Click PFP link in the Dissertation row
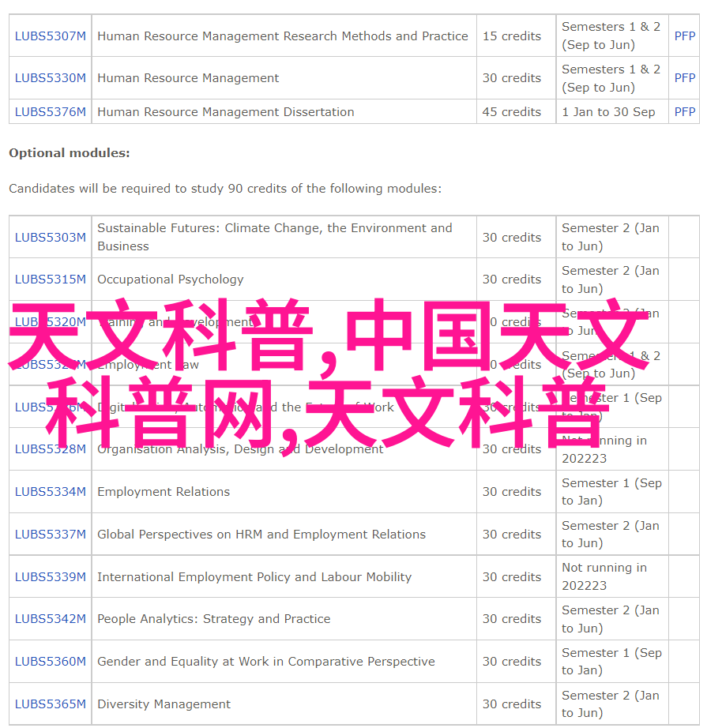Viewport: 707px width, 728px height. click(x=684, y=112)
